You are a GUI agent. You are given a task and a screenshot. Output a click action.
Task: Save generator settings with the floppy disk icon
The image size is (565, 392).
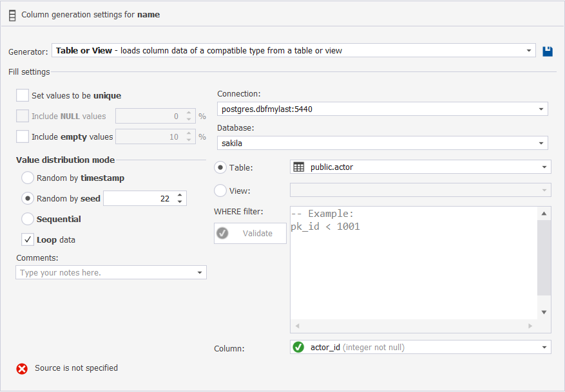(x=548, y=51)
